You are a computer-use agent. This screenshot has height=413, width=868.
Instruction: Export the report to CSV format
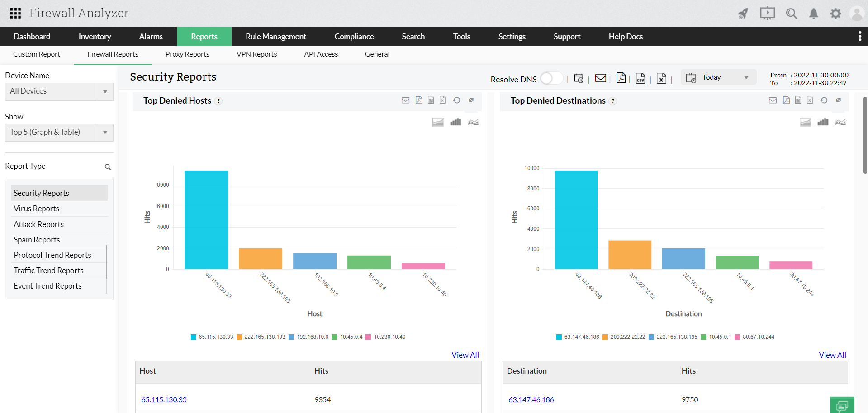(x=640, y=78)
